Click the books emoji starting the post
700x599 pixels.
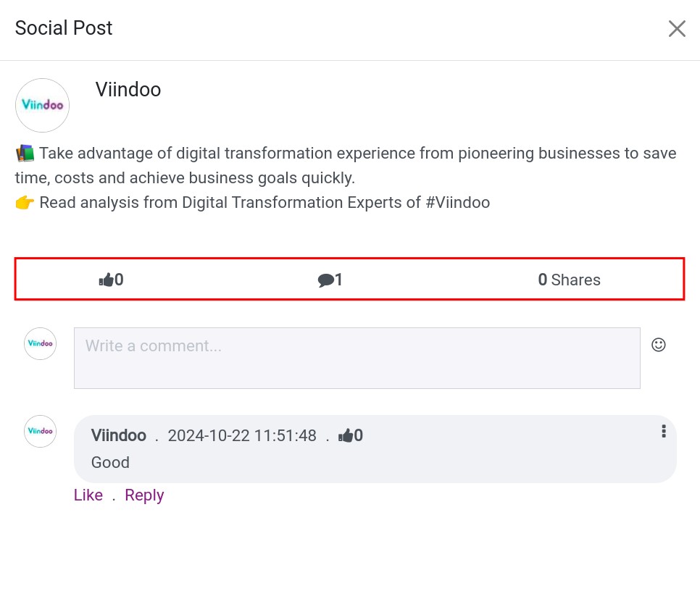click(25, 154)
